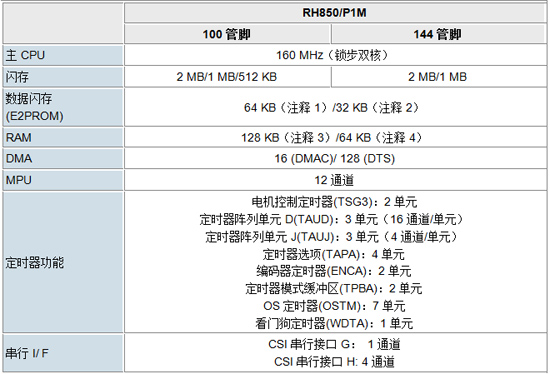Click the CSI 串行接口 H: 4 通道 line
Viewport: 550px width, 374px height.
pyautogui.click(x=334, y=361)
